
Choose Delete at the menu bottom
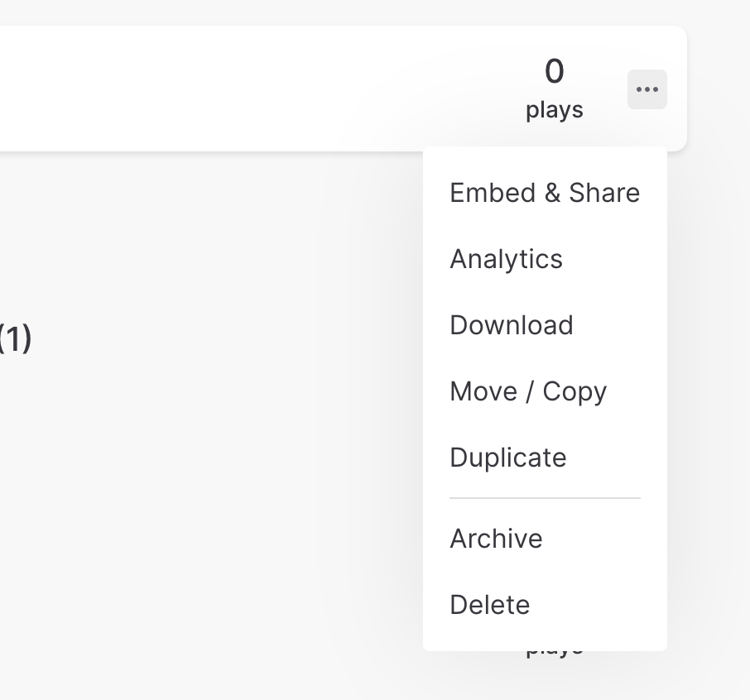click(x=545, y=604)
